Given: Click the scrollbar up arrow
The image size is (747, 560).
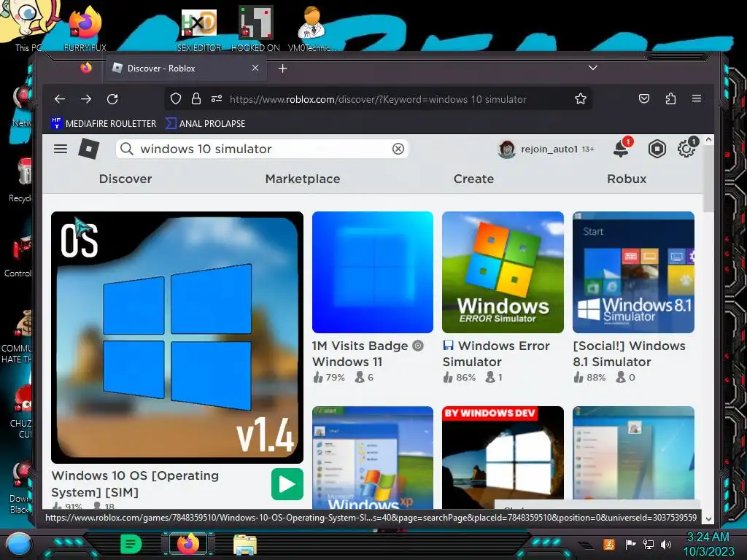Looking at the screenshot, I should pos(708,140).
